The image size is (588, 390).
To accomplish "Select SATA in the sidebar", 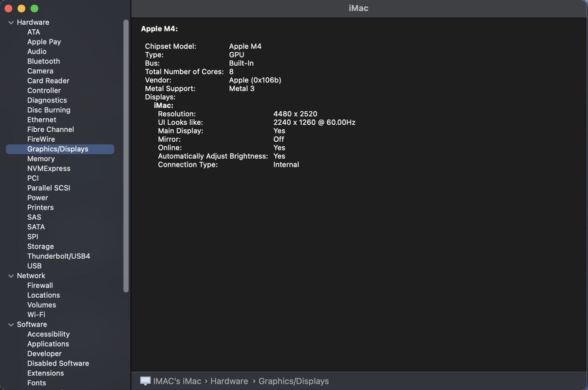I will 36,227.
